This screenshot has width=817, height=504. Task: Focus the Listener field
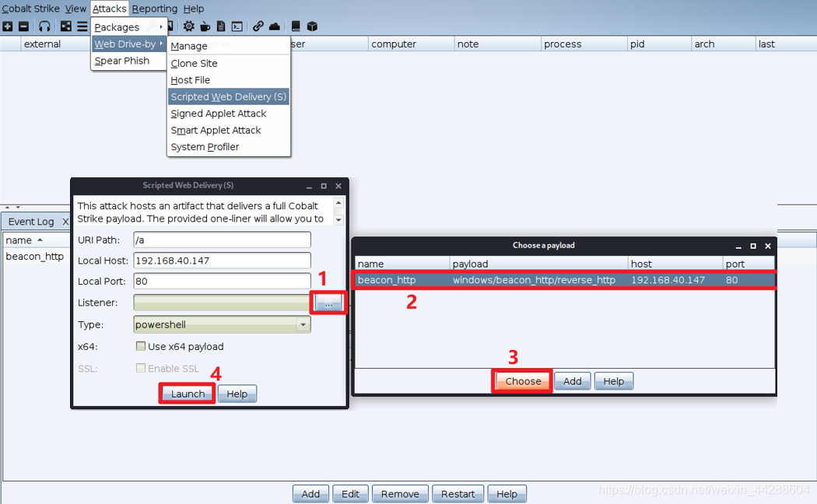pyautogui.click(x=222, y=303)
